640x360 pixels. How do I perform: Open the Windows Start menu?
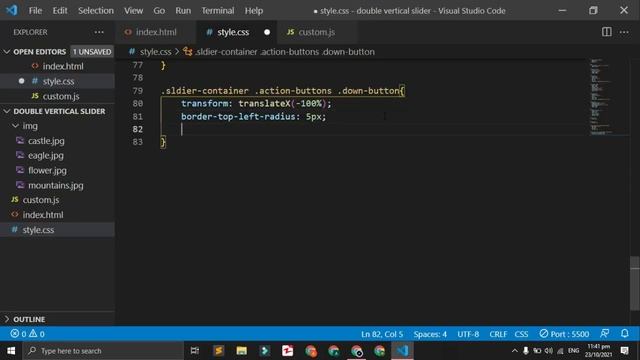pos(11,351)
